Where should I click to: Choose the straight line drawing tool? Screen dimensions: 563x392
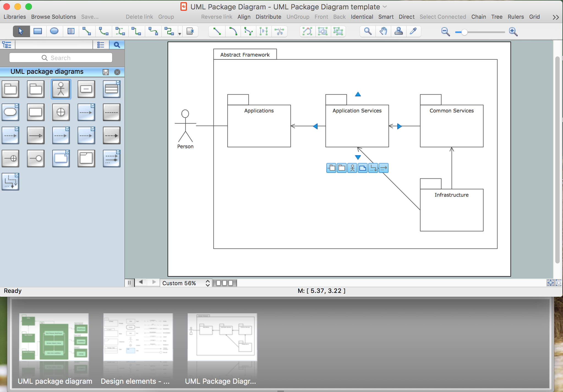tap(217, 31)
